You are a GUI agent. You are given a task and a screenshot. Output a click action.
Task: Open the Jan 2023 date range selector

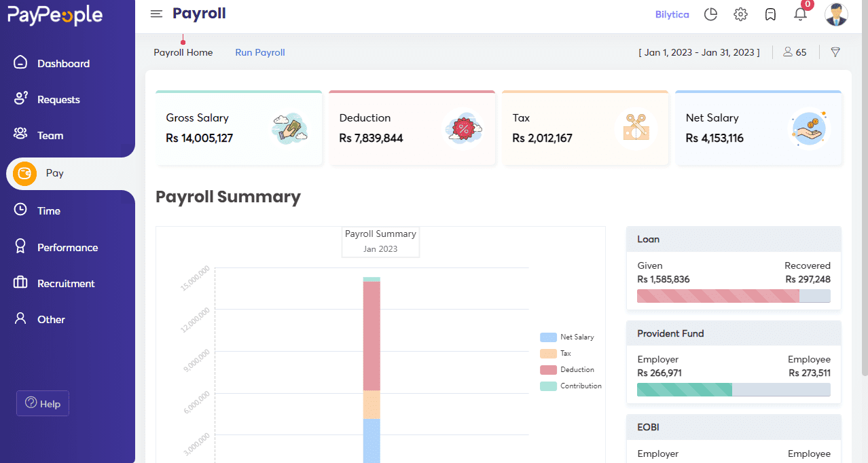coord(699,52)
